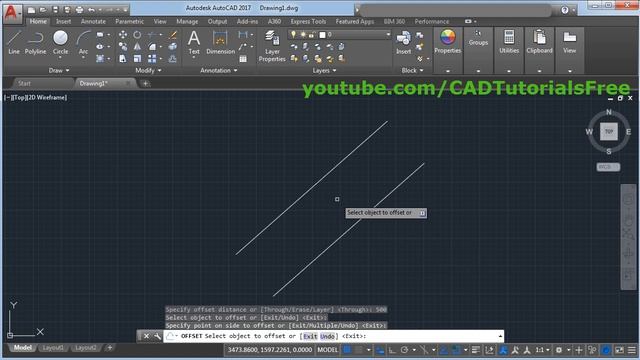
Task: Expand the Annotation panel
Action: click(219, 71)
